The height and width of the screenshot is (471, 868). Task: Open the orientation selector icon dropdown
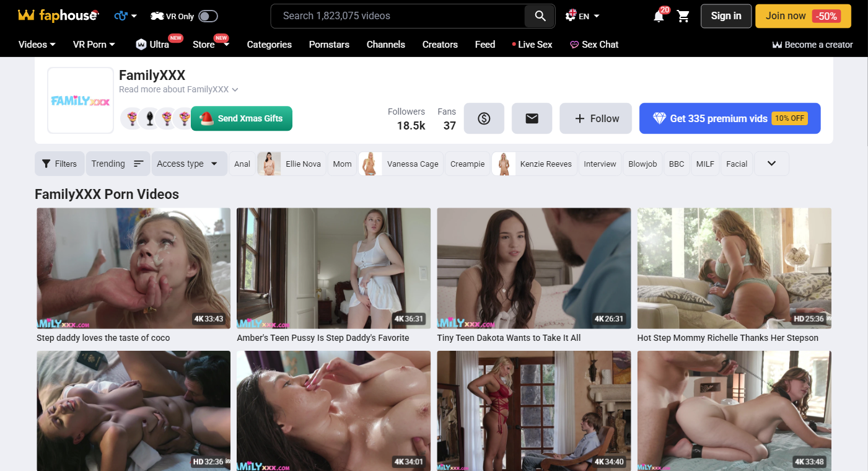pos(126,16)
